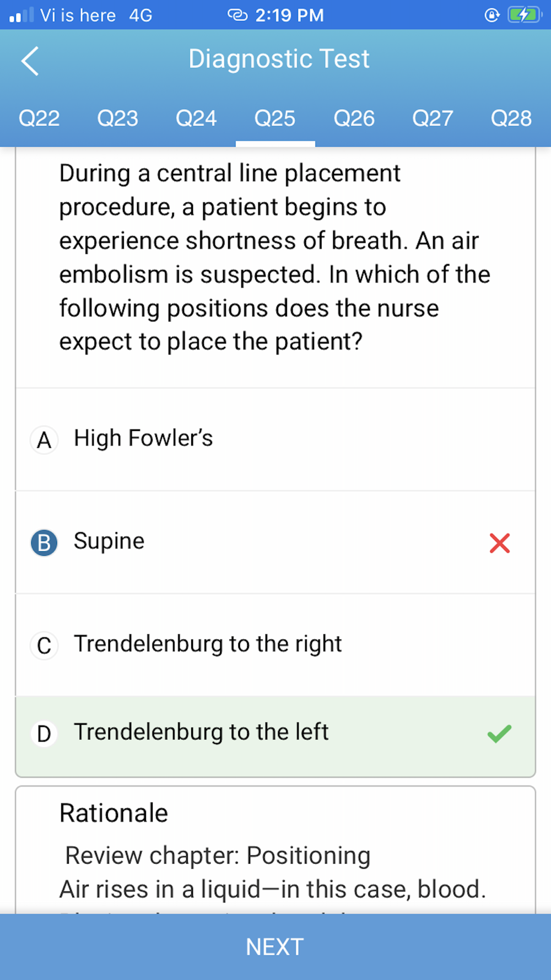Tap the NEXT button
The height and width of the screenshot is (980, 551).
(275, 947)
